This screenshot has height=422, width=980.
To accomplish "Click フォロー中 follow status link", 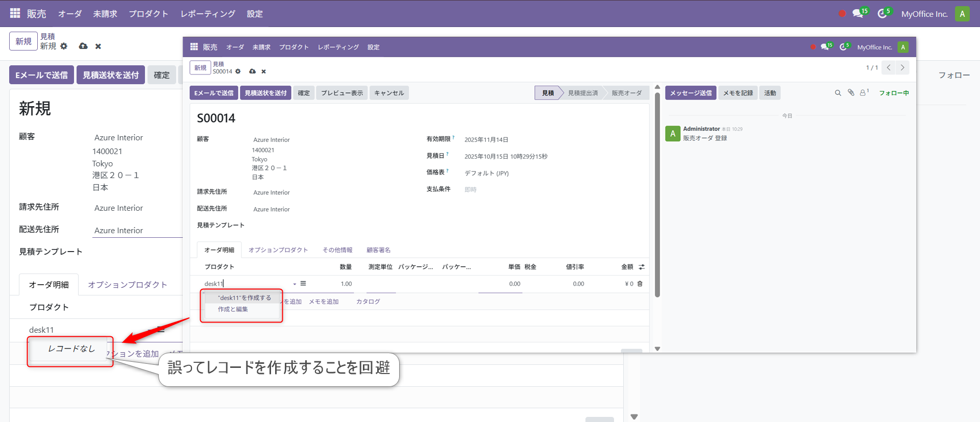I will tap(894, 93).
